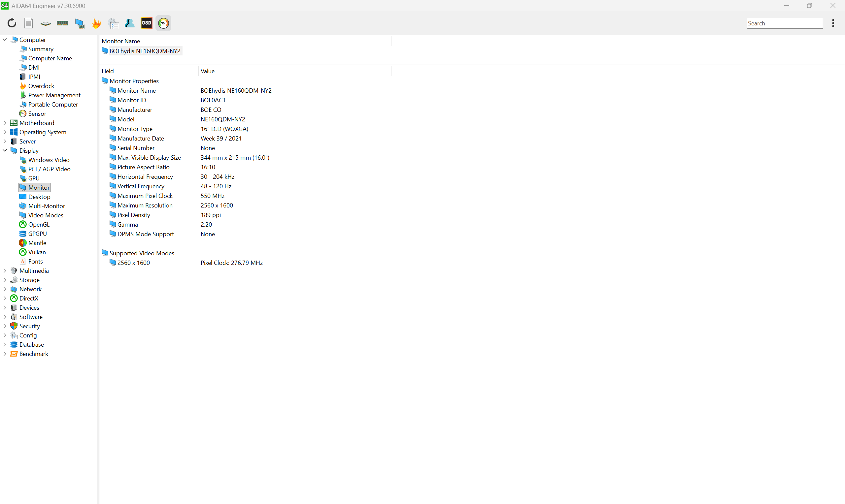Click the OSD panel toolbar icon
The image size is (845, 504).
click(147, 23)
